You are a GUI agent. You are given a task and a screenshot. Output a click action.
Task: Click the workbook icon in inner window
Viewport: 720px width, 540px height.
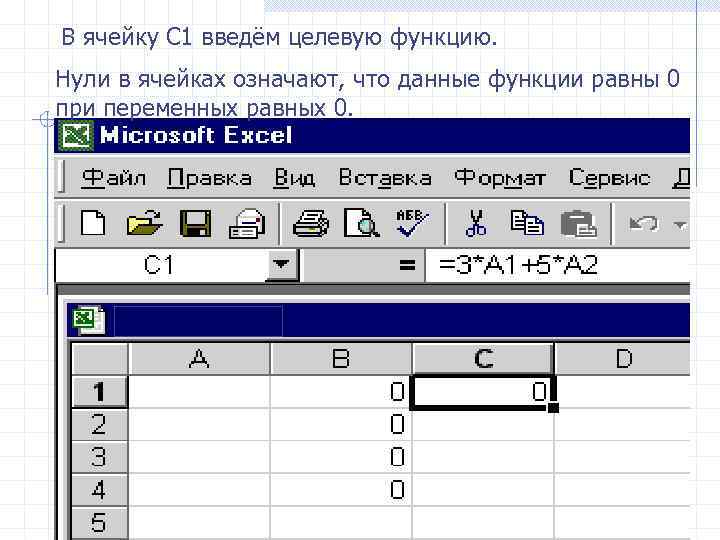[89, 320]
